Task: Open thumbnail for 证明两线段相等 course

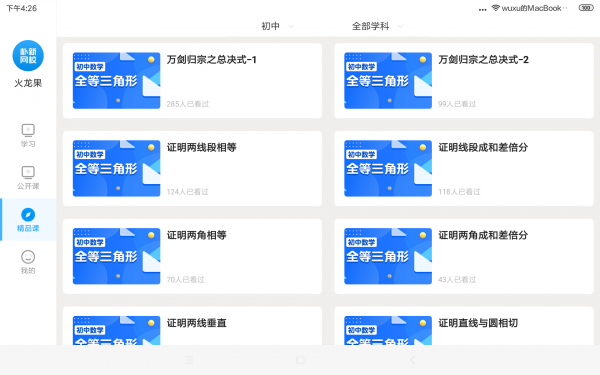Action: 116,168
